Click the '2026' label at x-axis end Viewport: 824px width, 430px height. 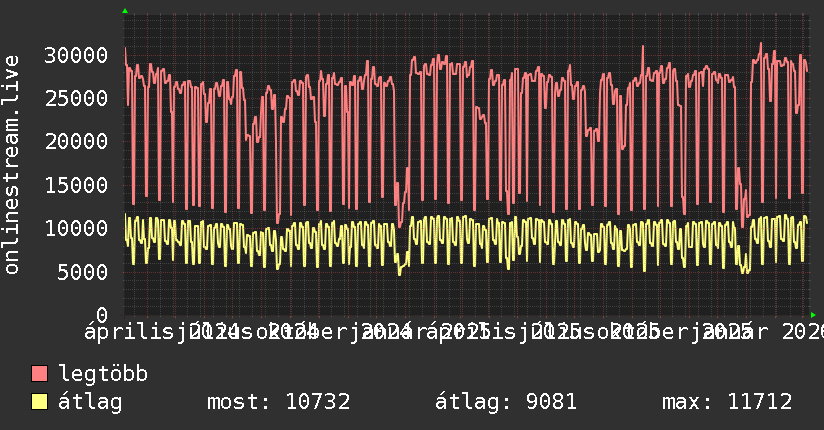pyautogui.click(x=802, y=331)
